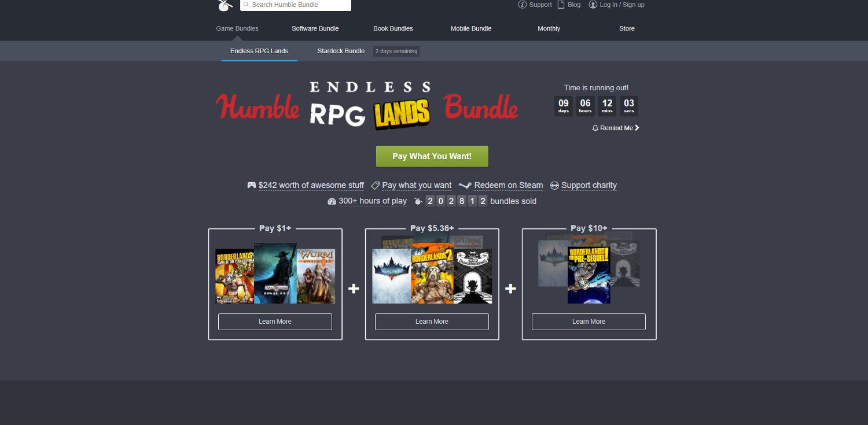This screenshot has height=425, width=868.
Task: Click the "06 hours" countdown box
Action: click(x=586, y=106)
